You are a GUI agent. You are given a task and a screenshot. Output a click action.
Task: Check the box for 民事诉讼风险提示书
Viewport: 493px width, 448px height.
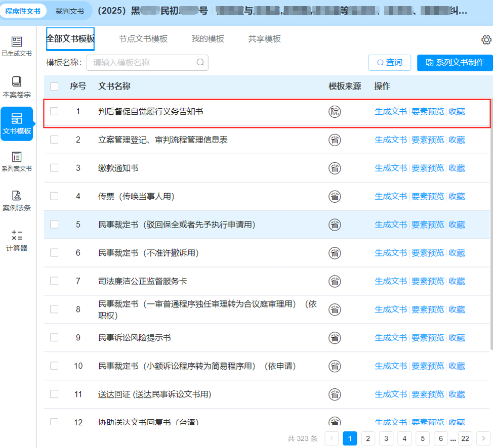coord(54,337)
